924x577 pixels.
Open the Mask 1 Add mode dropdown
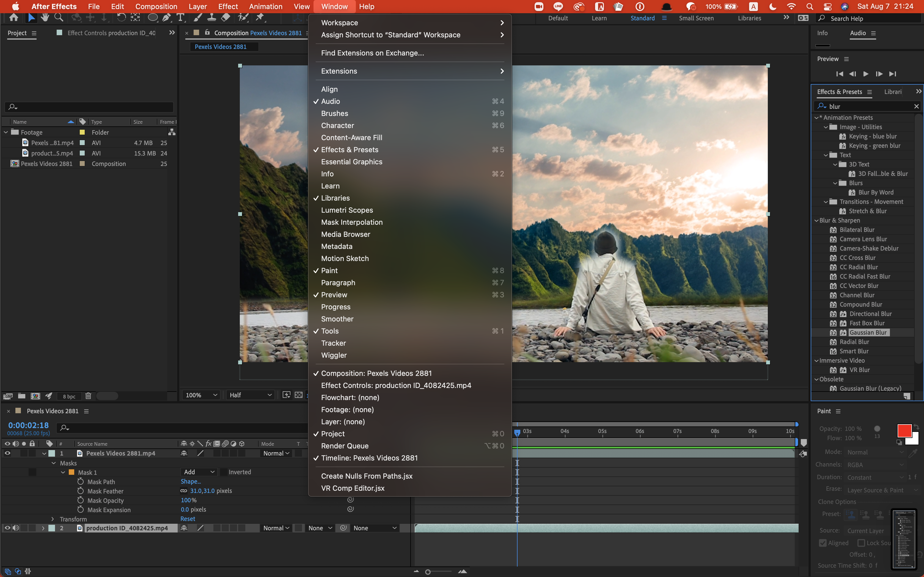(x=199, y=472)
